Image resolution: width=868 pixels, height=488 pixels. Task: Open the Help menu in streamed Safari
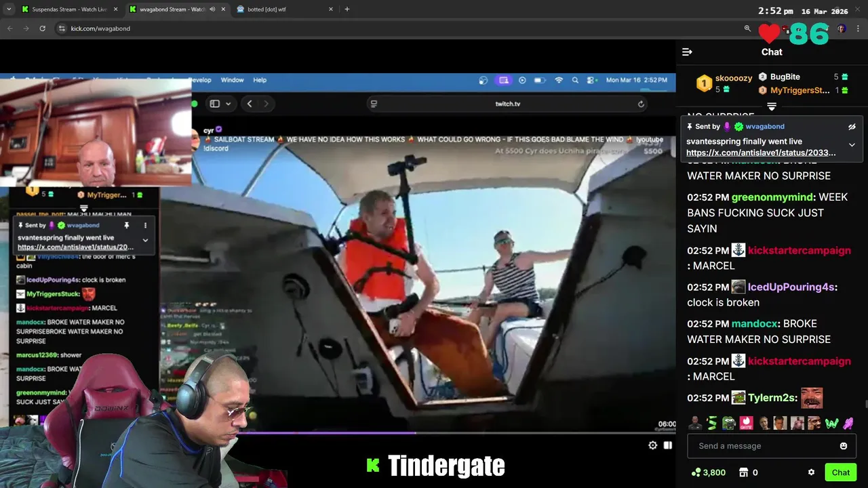click(x=260, y=80)
